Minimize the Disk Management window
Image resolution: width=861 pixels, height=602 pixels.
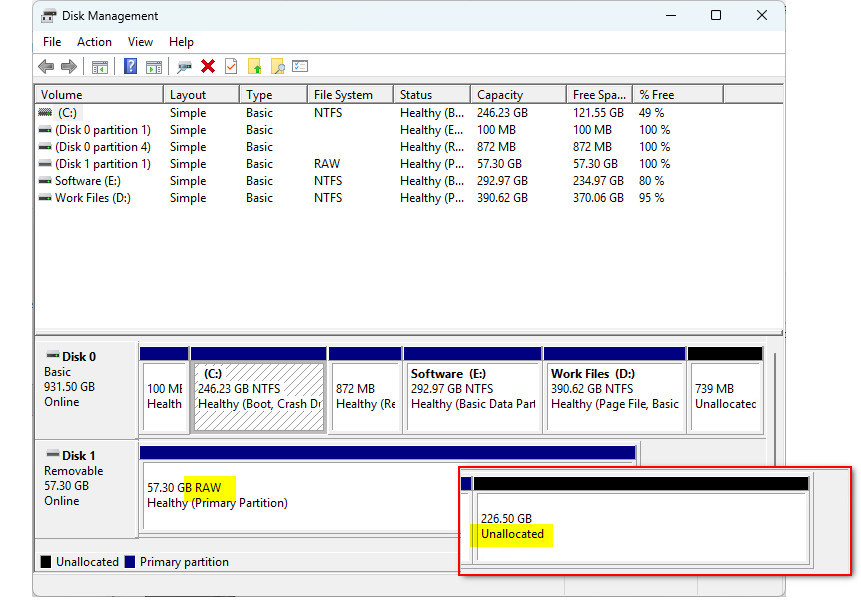point(670,15)
